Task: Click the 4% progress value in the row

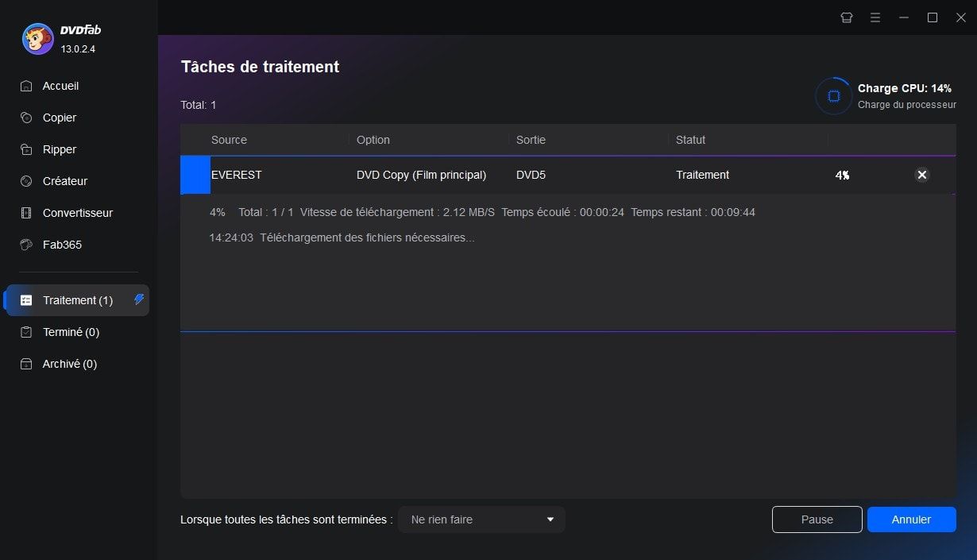Action: (842, 175)
